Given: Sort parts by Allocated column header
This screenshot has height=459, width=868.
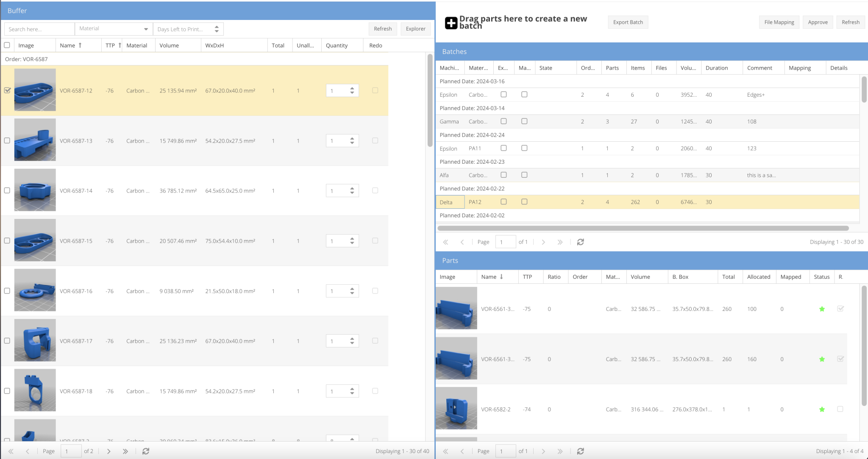Looking at the screenshot, I should pyautogui.click(x=758, y=277).
